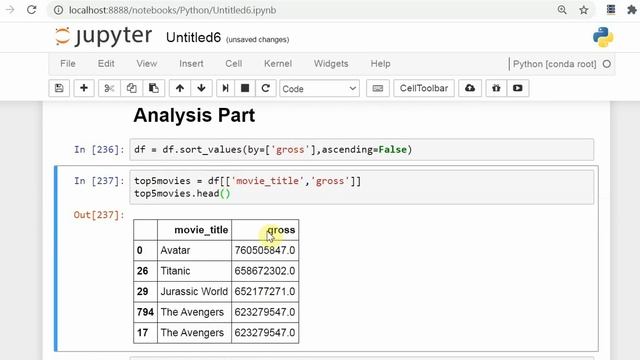Click the unsaved changes status text
The image size is (640, 360).
coord(257,40)
